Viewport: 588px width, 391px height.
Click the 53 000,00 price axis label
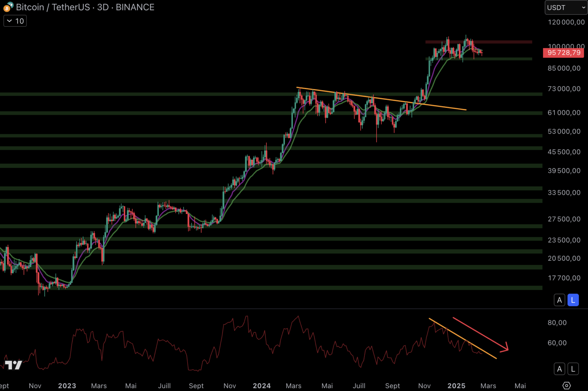point(564,131)
